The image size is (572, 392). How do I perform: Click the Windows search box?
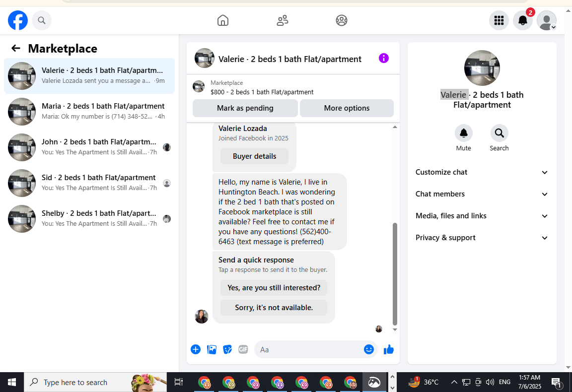pos(95,382)
